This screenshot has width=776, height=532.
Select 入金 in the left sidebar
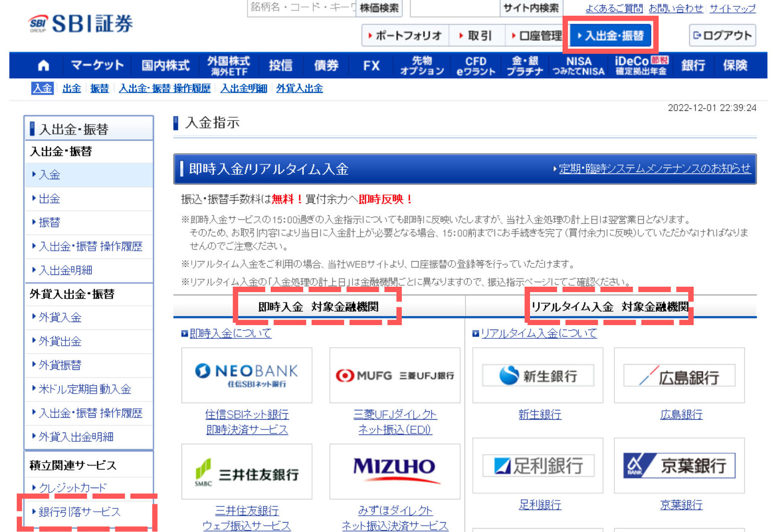point(89,175)
